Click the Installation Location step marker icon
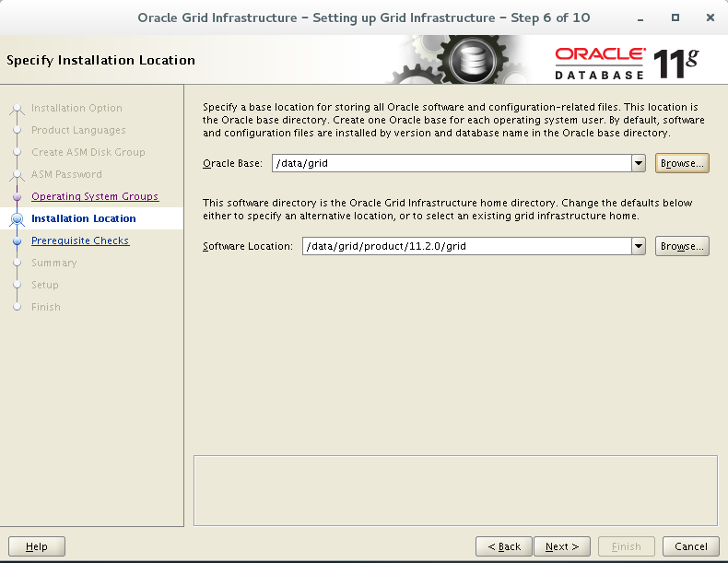 (18, 218)
